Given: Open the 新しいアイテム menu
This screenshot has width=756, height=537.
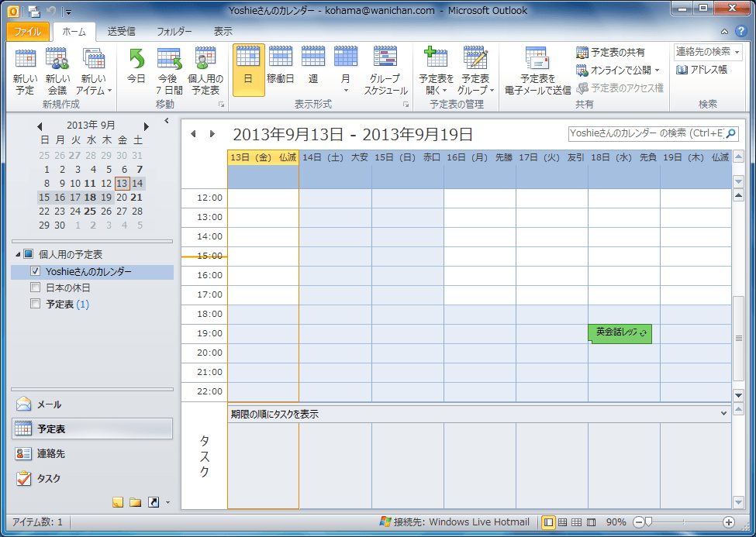Looking at the screenshot, I should pos(94,71).
